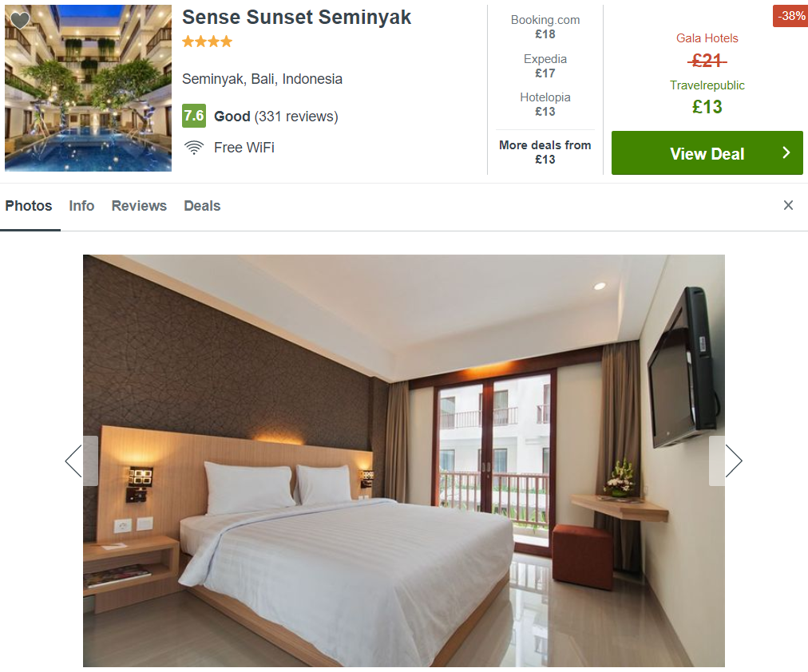
Task: Select the Expedia £17 deal
Action: coord(545,66)
